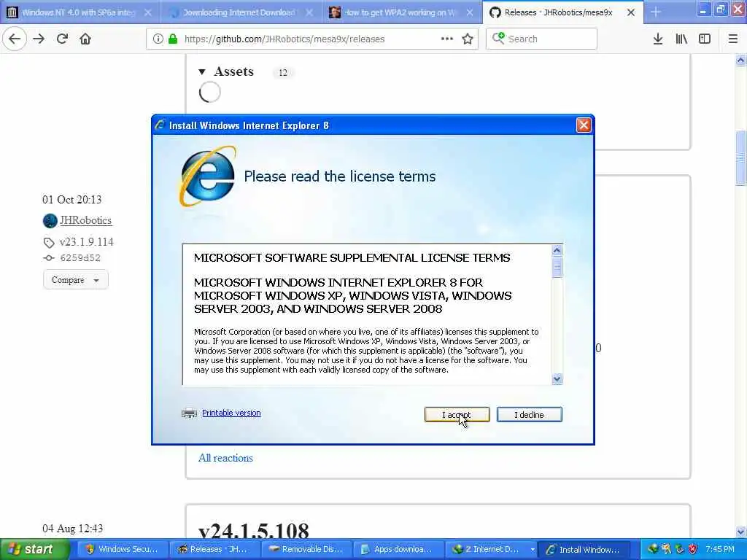747x560 pixels.
Task: Close the Windows NT 4.0 tab
Action: click(x=148, y=13)
